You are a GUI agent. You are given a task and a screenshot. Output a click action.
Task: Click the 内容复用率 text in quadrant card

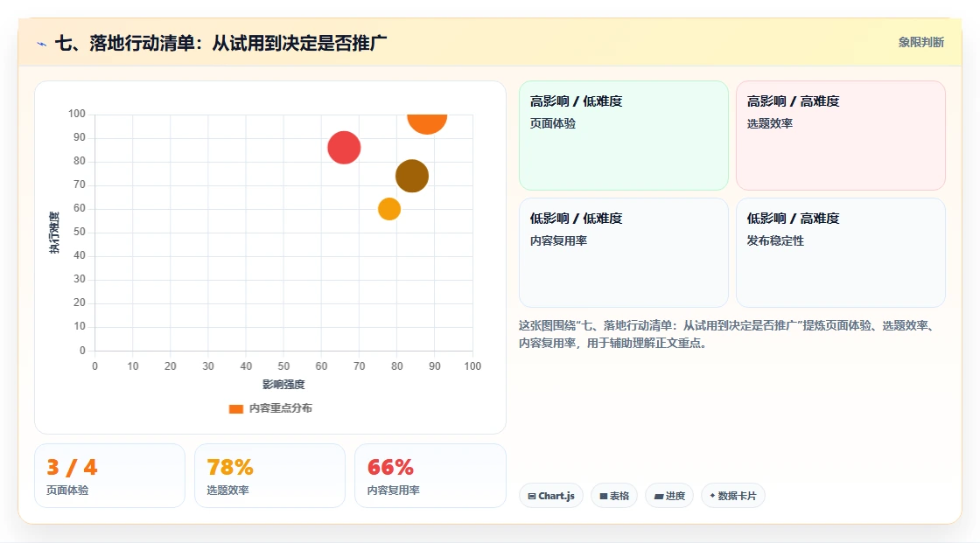[559, 241]
